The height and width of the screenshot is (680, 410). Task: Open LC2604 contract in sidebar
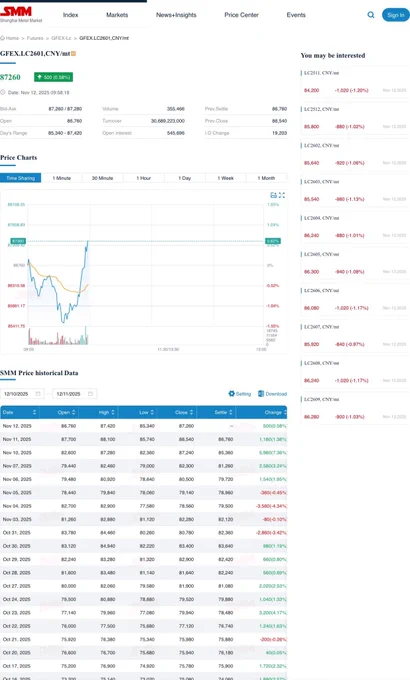pos(321,218)
